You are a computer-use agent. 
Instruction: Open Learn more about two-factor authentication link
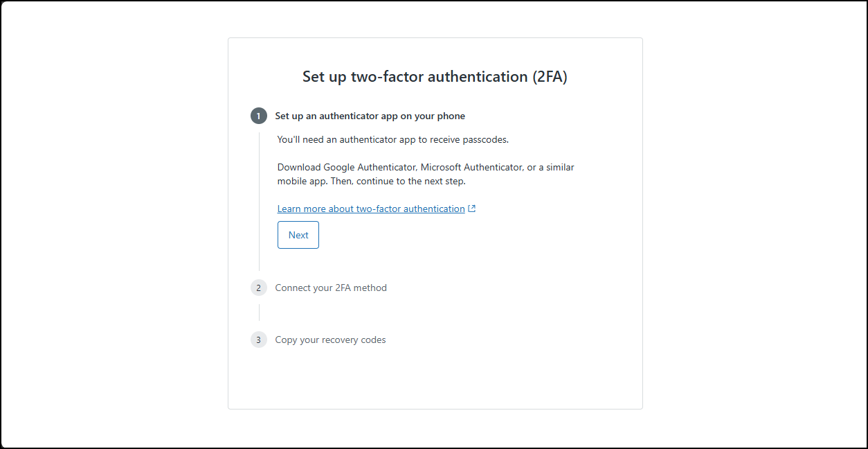click(x=371, y=209)
